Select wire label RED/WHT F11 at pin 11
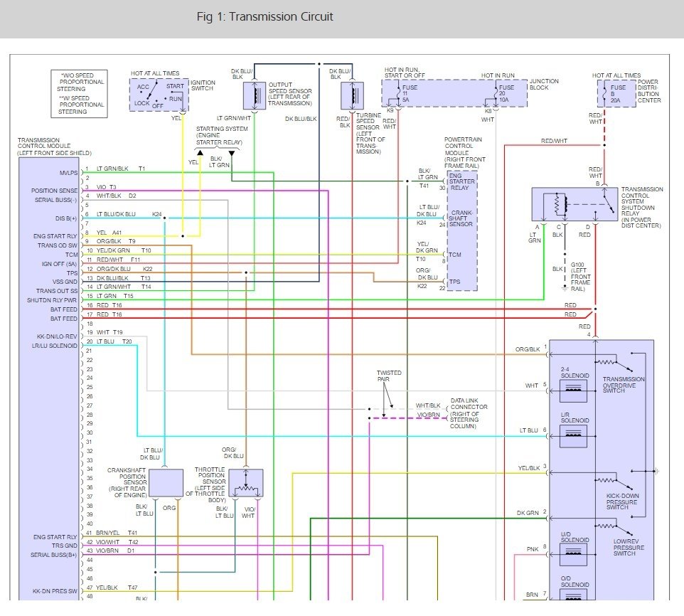Viewport: 684px width, 616px height. 118,260
